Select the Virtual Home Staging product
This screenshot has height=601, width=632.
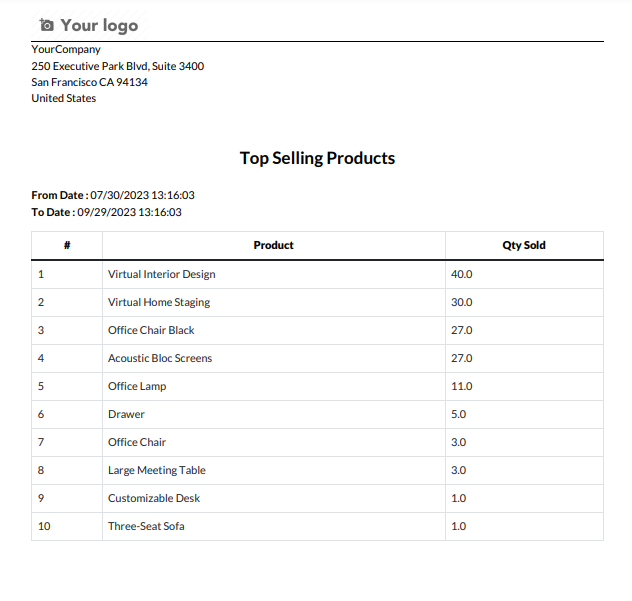coord(159,302)
